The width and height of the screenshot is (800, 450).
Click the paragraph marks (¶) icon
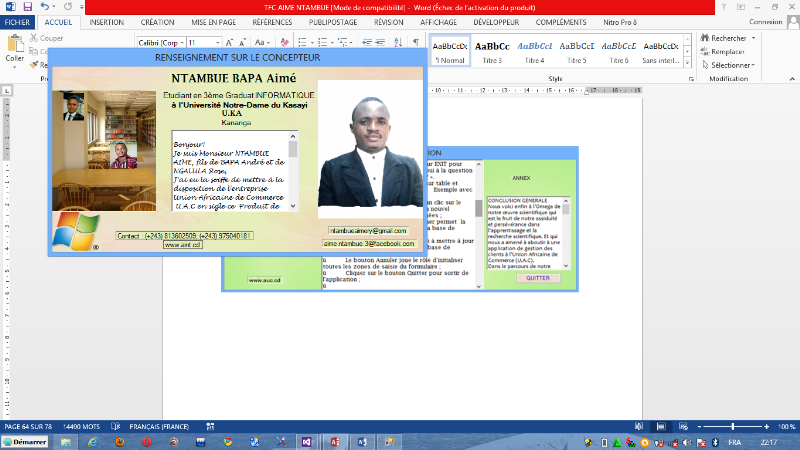click(416, 42)
